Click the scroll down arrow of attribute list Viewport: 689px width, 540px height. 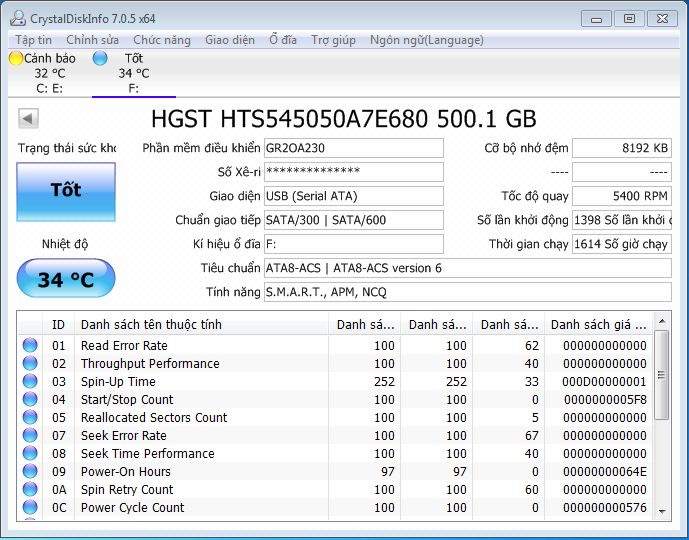tap(661, 511)
